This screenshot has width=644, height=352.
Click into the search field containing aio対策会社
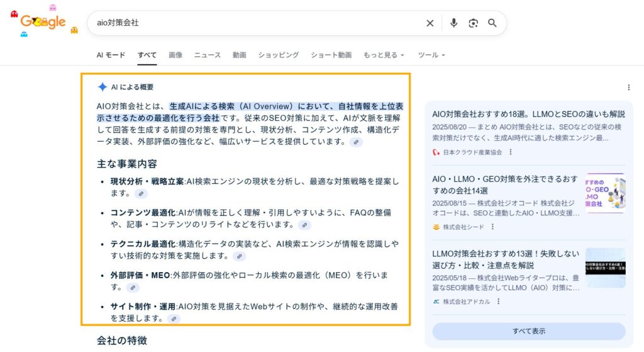tap(252, 23)
